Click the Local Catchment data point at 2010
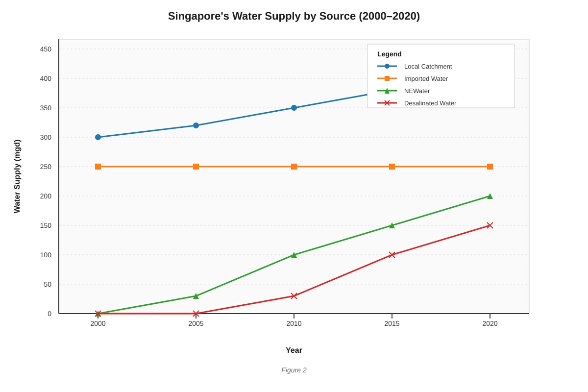 pos(294,108)
